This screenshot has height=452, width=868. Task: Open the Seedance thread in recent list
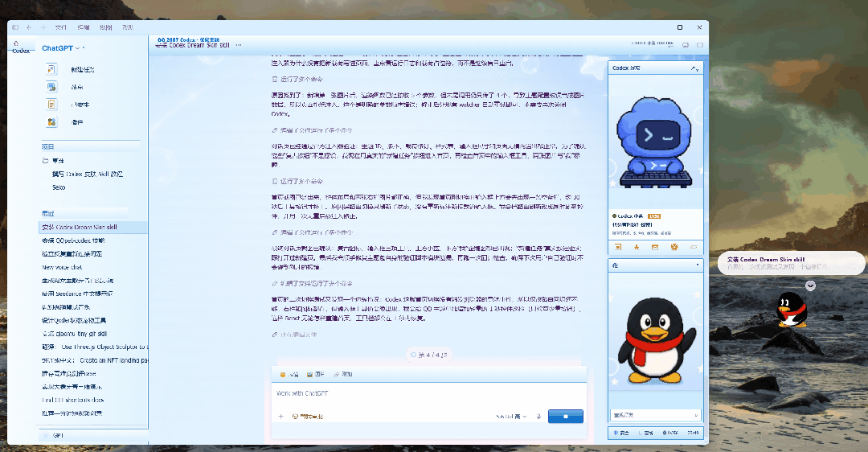77,294
